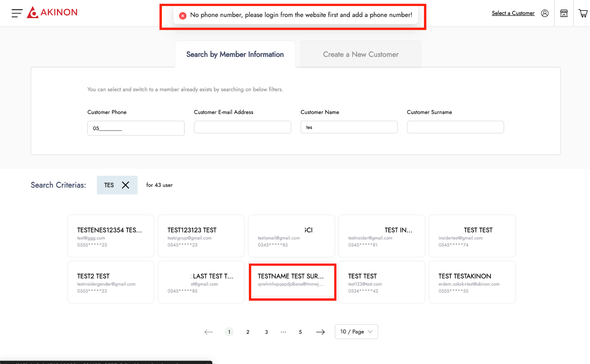Go to previous page with left arrow
This screenshot has width=590, height=364.
click(209, 332)
